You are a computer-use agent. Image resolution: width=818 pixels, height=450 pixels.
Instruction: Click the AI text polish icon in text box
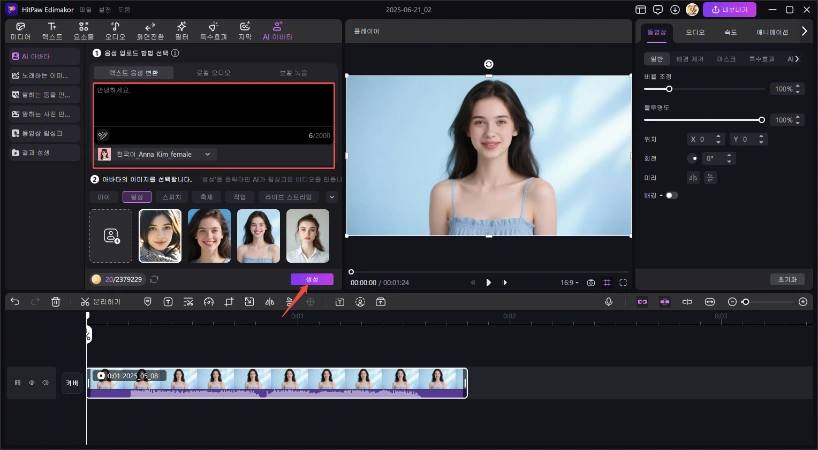coord(103,136)
